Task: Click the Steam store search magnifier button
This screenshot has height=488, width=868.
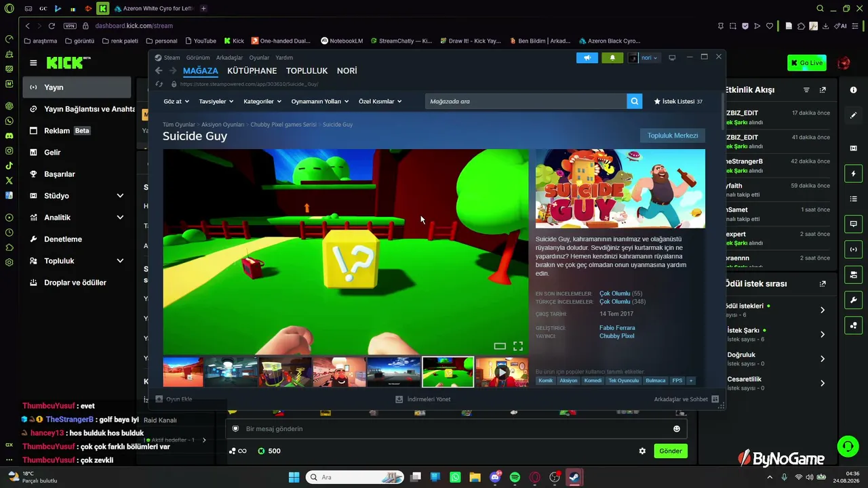Action: [635, 101]
